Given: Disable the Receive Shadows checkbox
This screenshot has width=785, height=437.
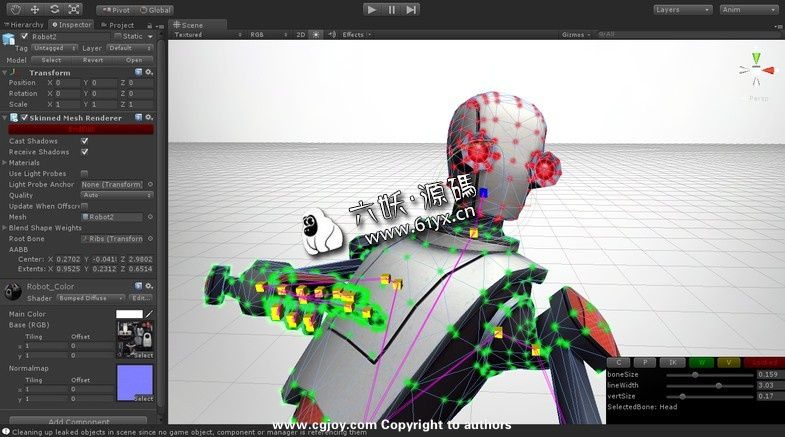Looking at the screenshot, I should (84, 152).
